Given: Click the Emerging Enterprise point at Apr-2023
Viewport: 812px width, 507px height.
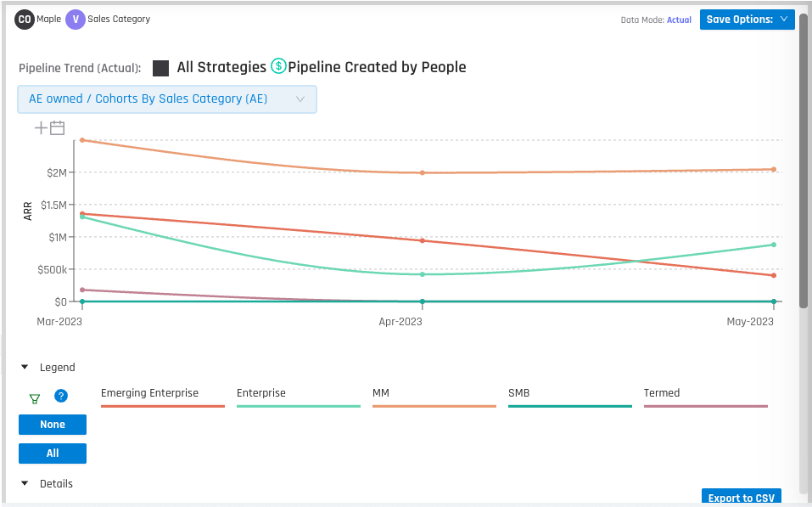Looking at the screenshot, I should tap(423, 240).
